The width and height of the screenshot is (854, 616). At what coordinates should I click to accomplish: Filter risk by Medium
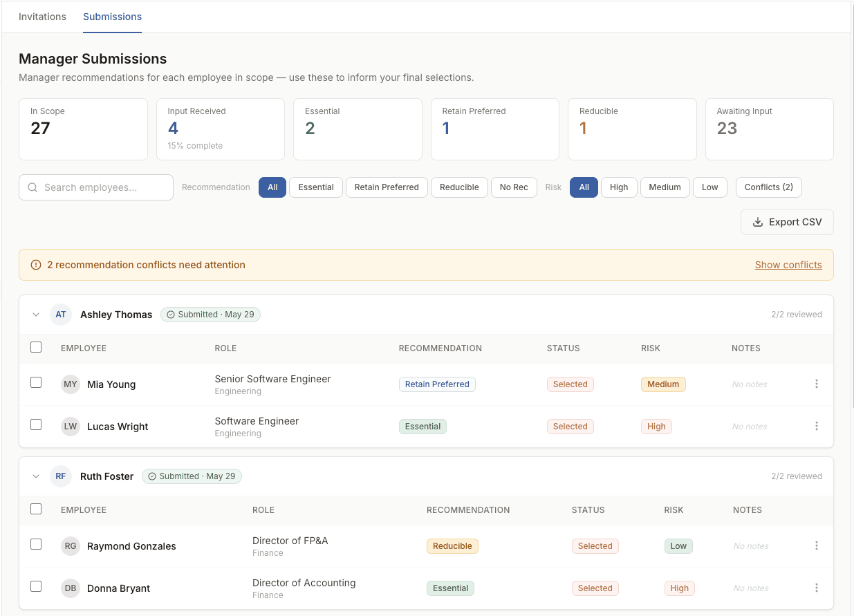click(x=665, y=187)
